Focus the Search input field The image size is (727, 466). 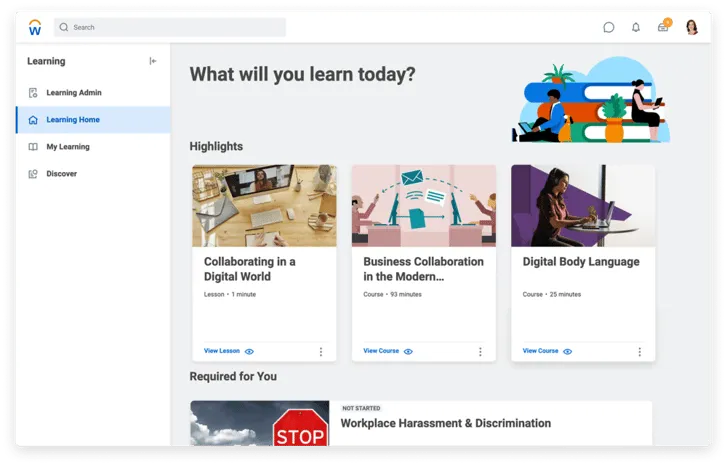(x=170, y=27)
